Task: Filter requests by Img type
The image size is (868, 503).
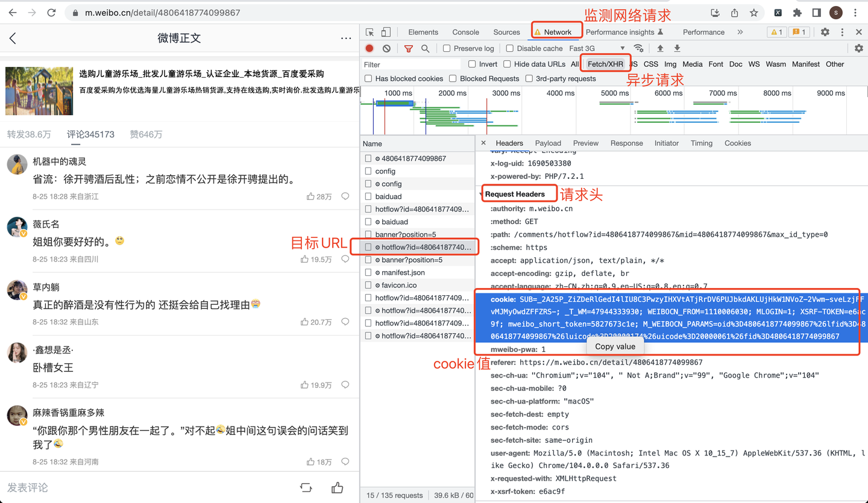Action: (x=670, y=64)
